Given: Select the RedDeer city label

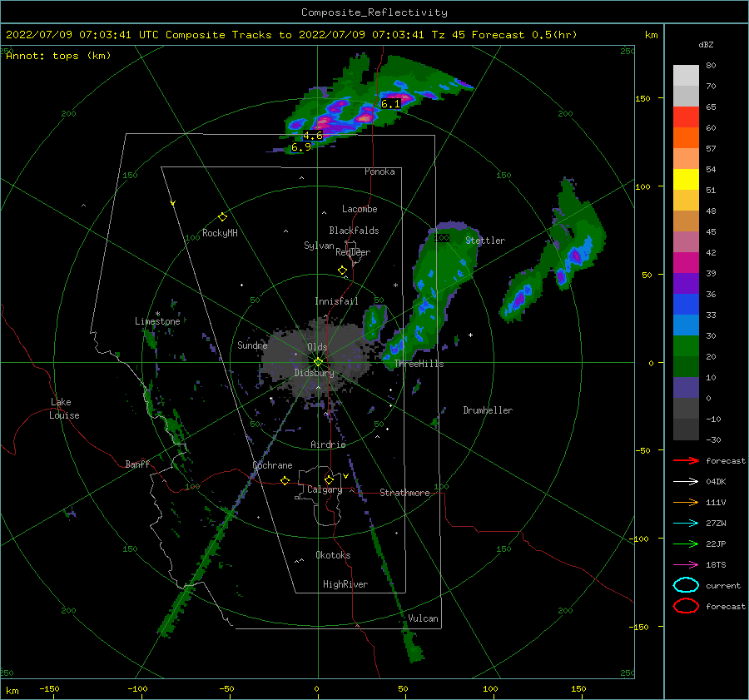Looking at the screenshot, I should pyautogui.click(x=353, y=252).
